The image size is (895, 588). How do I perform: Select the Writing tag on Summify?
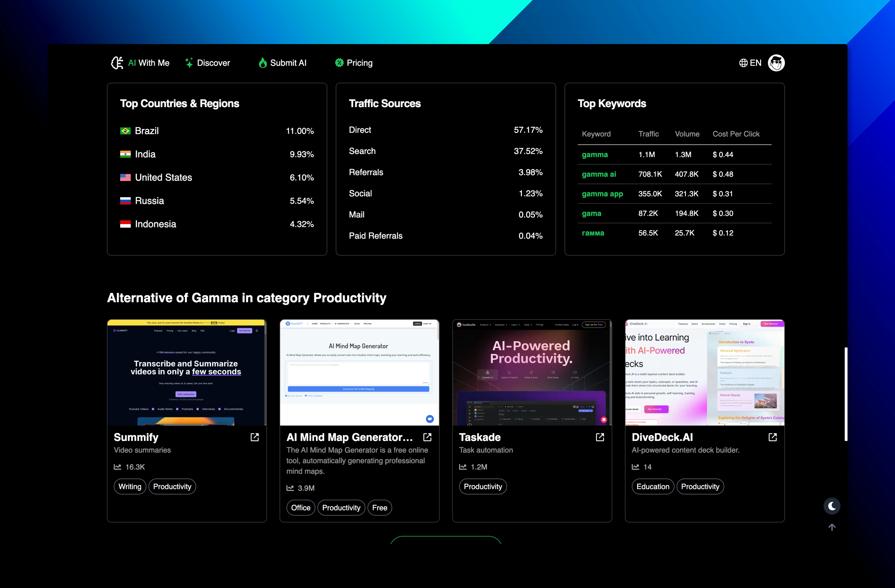[130, 487]
